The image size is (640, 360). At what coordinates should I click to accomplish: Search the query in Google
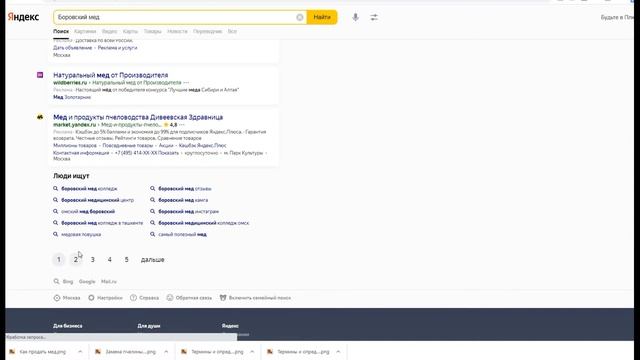pos(87,282)
